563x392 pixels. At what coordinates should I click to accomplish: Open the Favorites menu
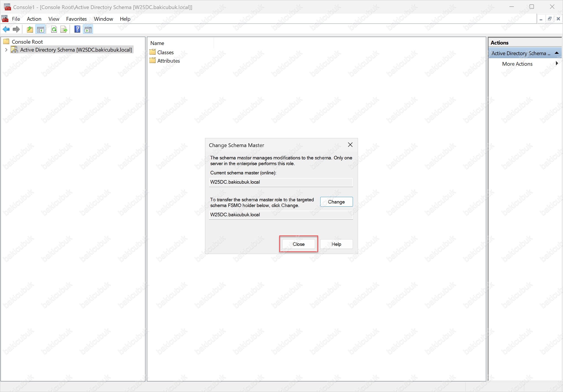tap(76, 19)
